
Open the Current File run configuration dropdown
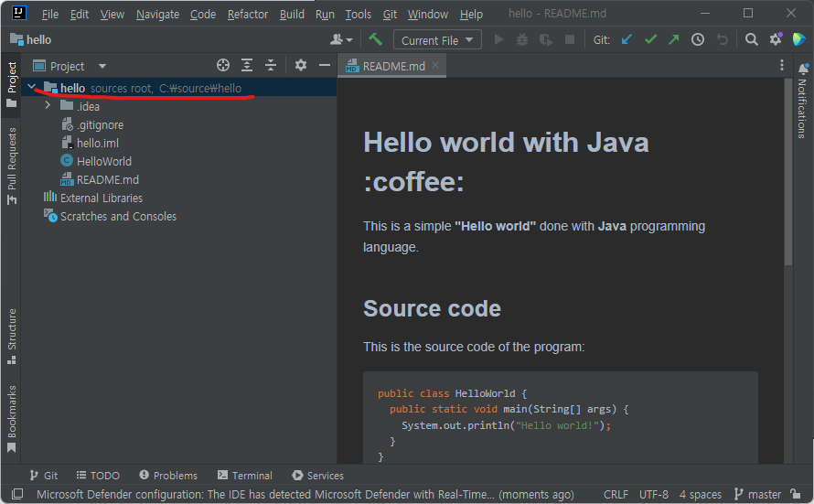pos(437,39)
